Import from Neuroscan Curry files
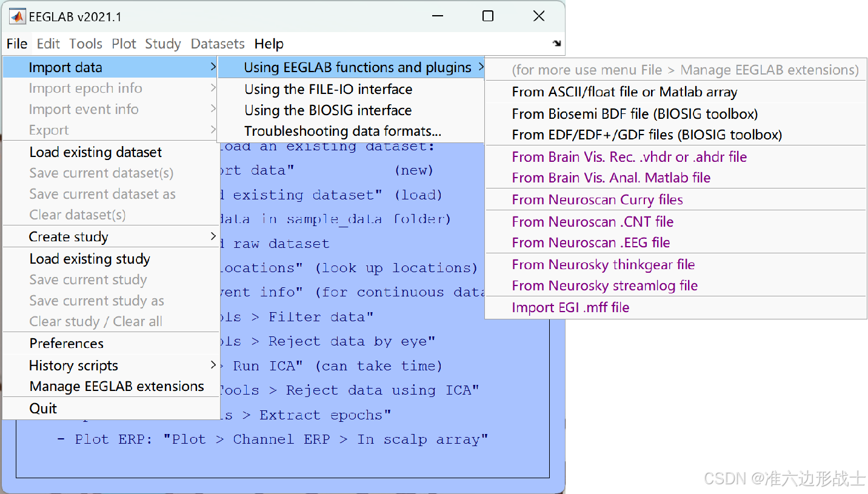The image size is (868, 494). coord(676,199)
